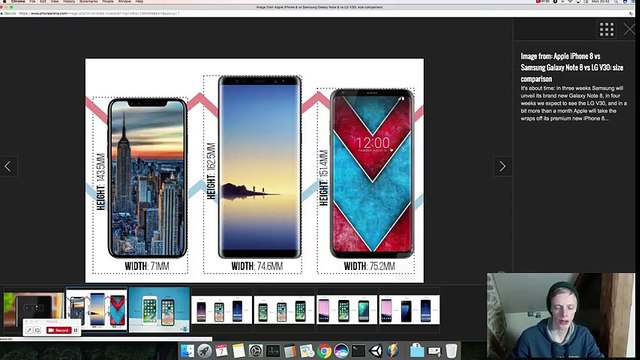Open the History menu

tap(69, 2)
